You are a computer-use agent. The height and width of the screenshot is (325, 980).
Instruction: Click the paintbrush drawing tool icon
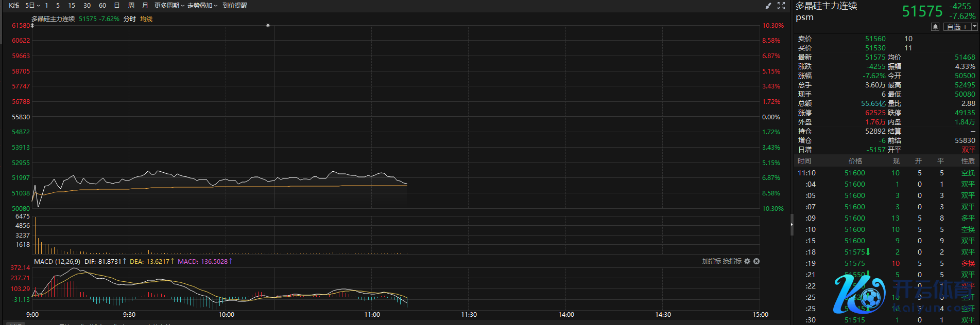pos(768,6)
